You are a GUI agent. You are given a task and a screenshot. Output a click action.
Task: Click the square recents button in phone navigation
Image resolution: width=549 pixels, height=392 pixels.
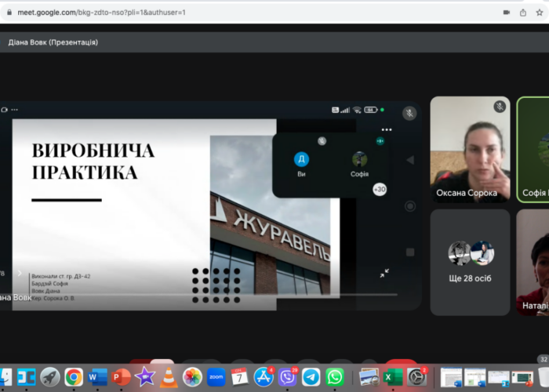(x=409, y=252)
